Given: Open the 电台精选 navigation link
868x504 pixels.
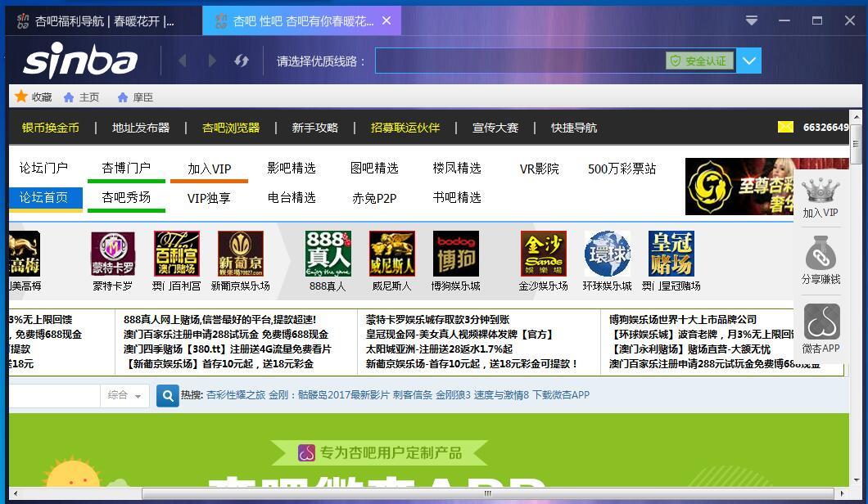Looking at the screenshot, I should click(x=292, y=197).
